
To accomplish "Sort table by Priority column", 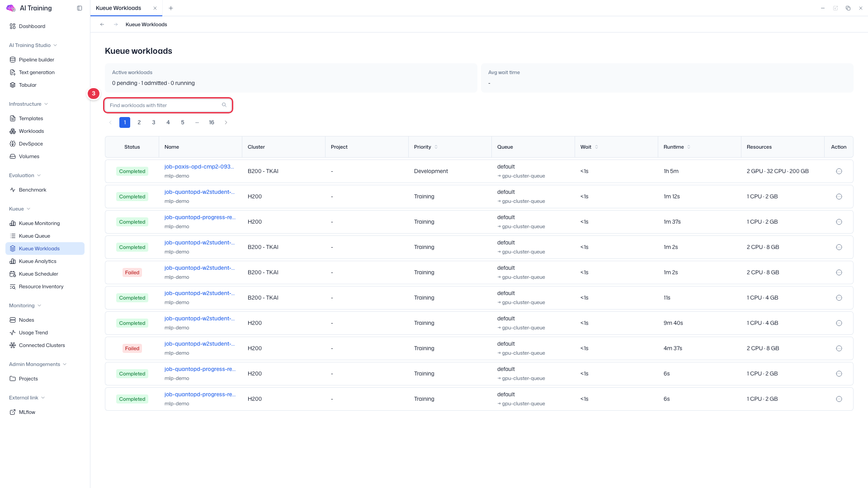I will point(436,147).
